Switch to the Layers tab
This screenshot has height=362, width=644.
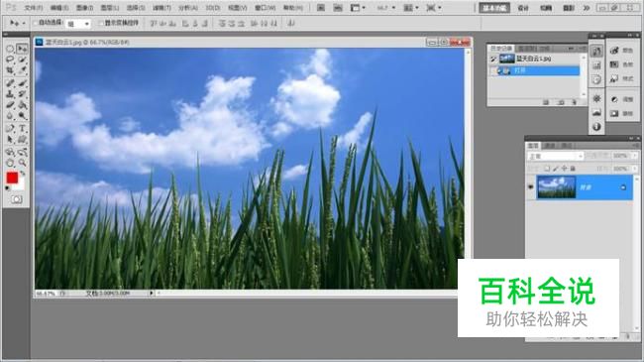pos(533,146)
